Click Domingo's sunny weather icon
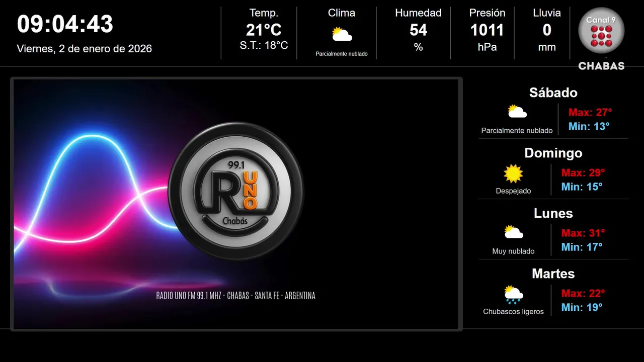This screenshot has height=362, width=644. (x=513, y=173)
